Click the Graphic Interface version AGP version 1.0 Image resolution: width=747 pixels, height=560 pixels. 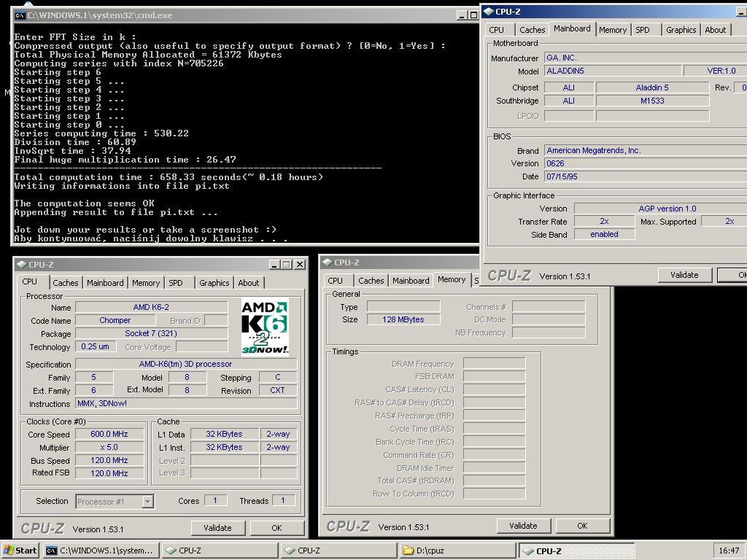coord(660,209)
